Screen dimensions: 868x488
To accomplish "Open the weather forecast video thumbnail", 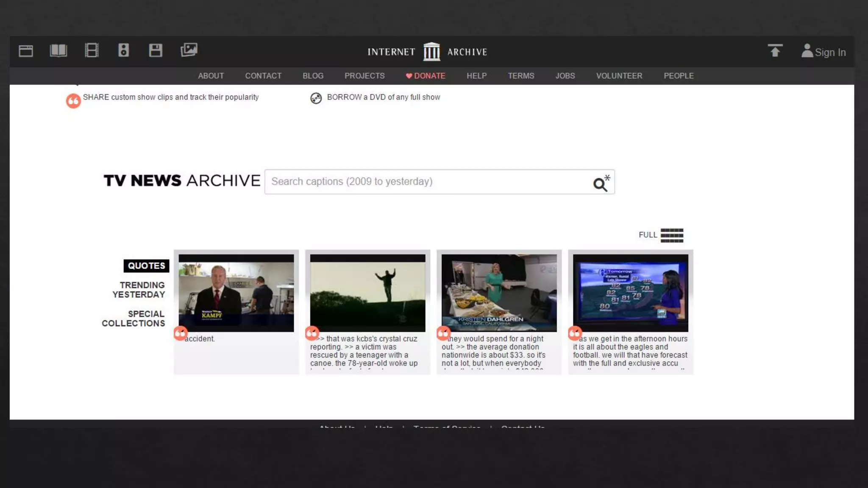I will pyautogui.click(x=630, y=293).
